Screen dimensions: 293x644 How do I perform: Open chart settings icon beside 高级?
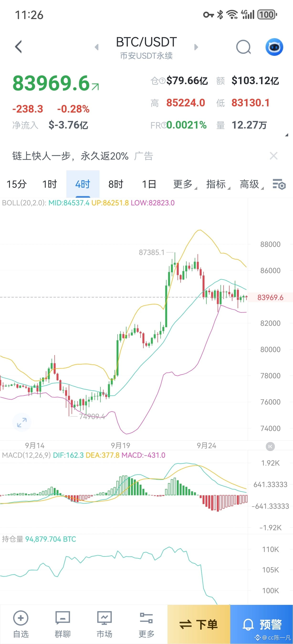[x=279, y=185]
